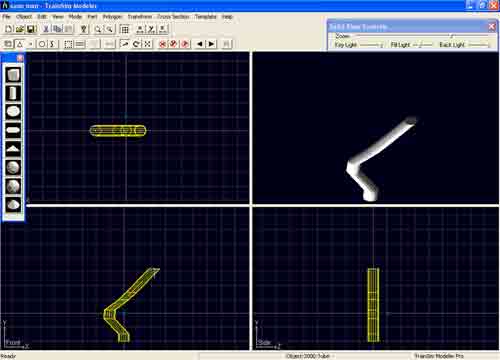This screenshot has width=500, height=360.
Task: Click the 'Object 2000: Tube' status text
Action: pos(308,356)
